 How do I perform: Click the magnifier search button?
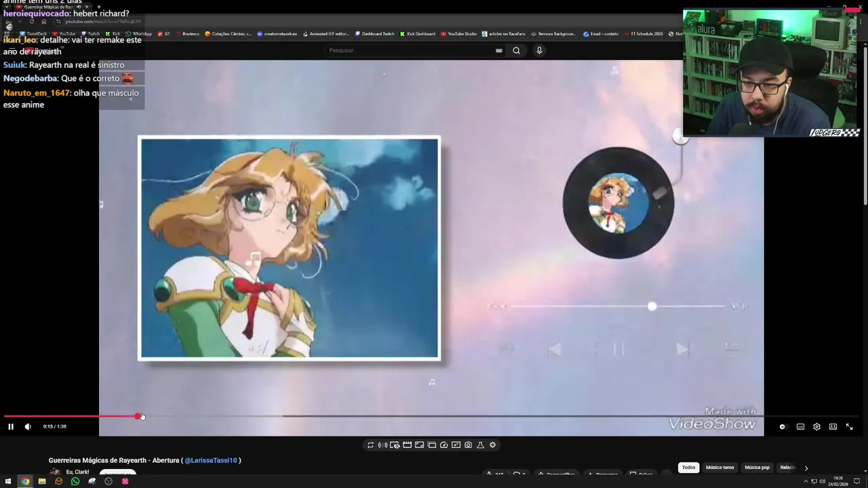516,50
